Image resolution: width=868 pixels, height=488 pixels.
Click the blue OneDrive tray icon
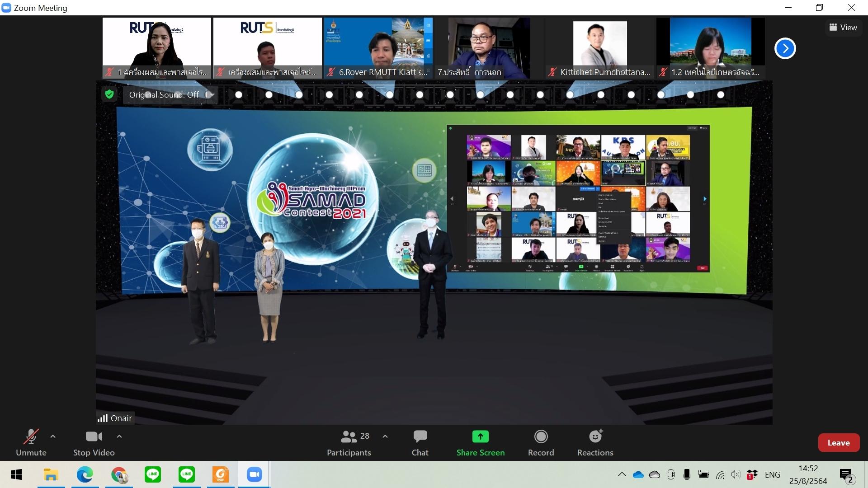(x=638, y=474)
